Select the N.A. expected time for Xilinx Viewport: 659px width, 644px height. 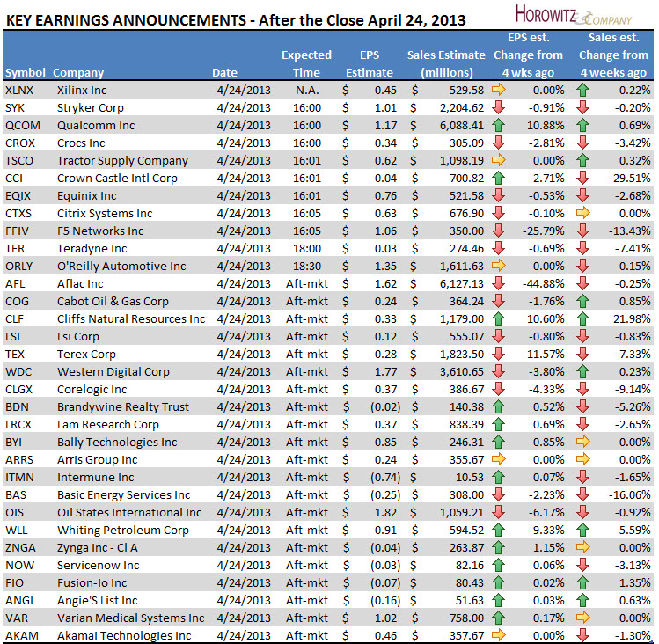click(x=307, y=90)
